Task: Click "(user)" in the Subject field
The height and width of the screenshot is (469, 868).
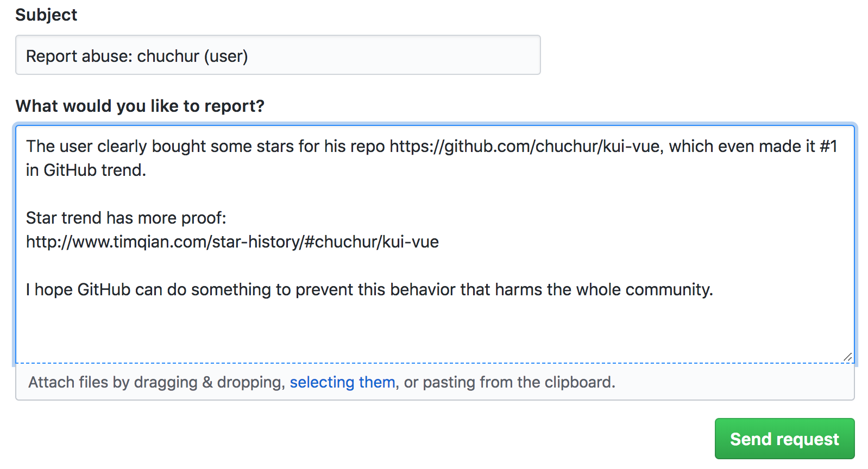Action: pos(226,56)
